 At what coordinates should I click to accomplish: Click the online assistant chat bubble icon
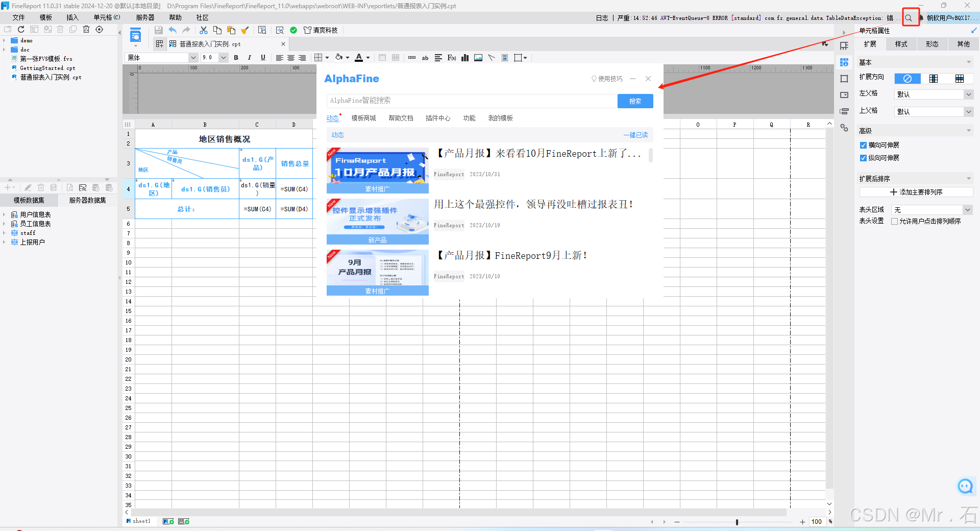[965, 486]
